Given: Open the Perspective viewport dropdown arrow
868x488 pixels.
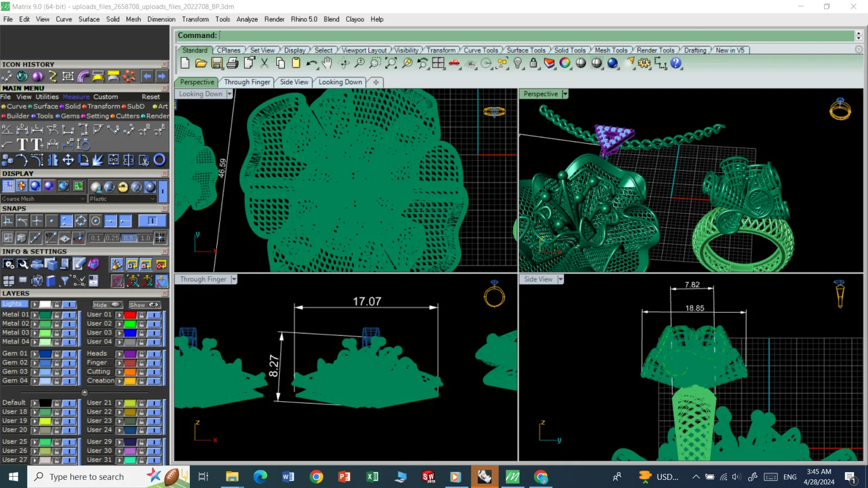Looking at the screenshot, I should coord(565,94).
